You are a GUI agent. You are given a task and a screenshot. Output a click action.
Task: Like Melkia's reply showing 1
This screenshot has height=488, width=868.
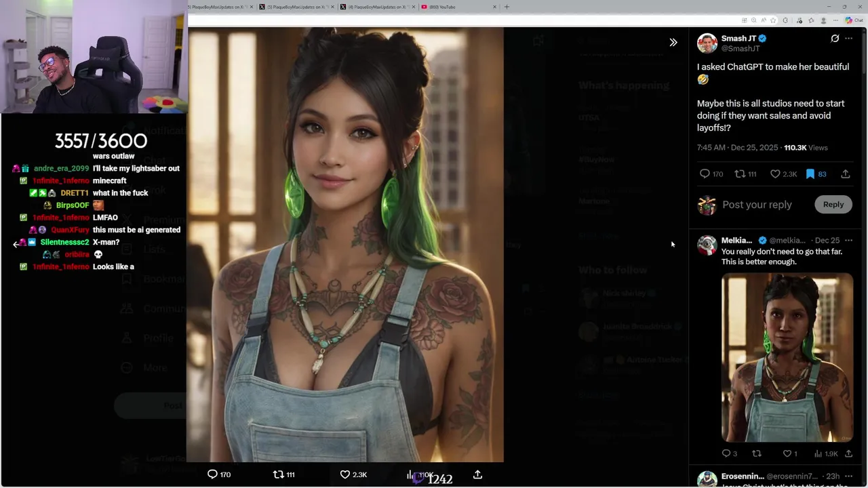790,453
